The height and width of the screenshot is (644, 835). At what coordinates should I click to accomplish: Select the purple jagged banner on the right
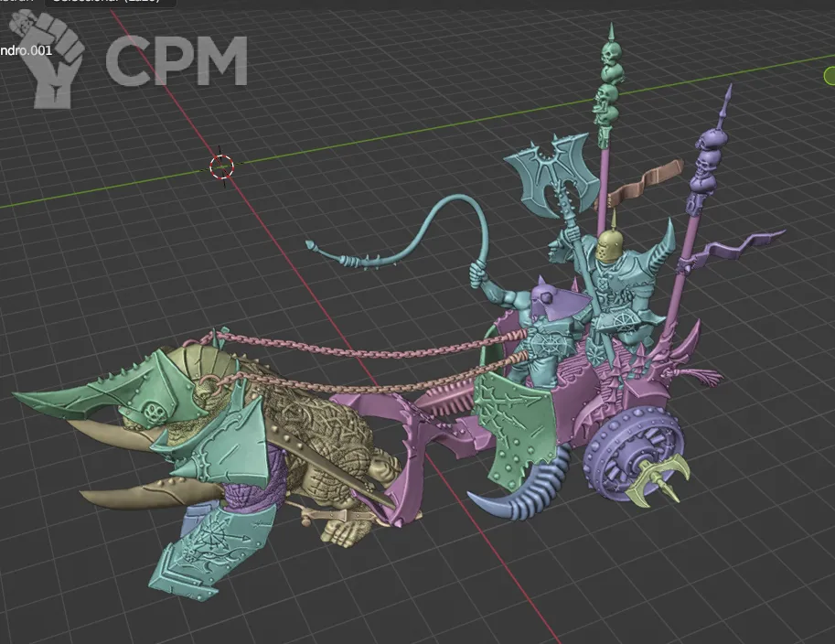(x=739, y=247)
